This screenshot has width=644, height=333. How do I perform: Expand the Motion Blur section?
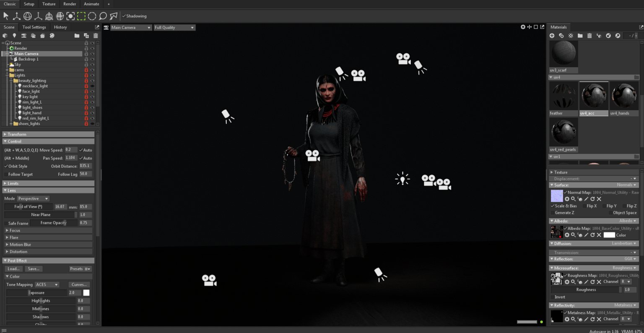click(48, 245)
